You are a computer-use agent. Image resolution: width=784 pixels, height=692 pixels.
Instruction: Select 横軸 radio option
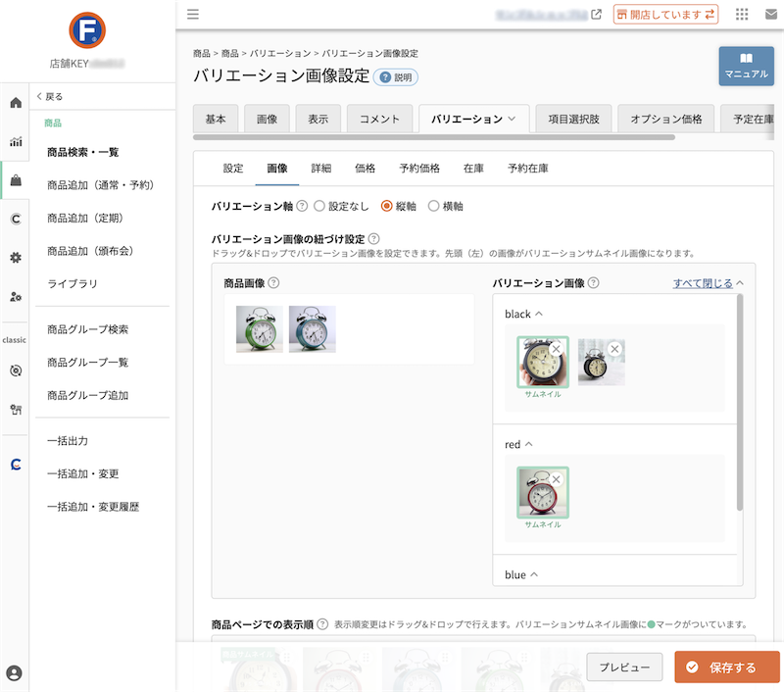pos(433,206)
